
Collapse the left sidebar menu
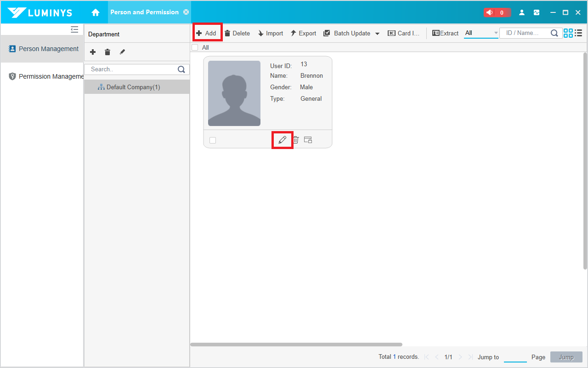point(74,29)
